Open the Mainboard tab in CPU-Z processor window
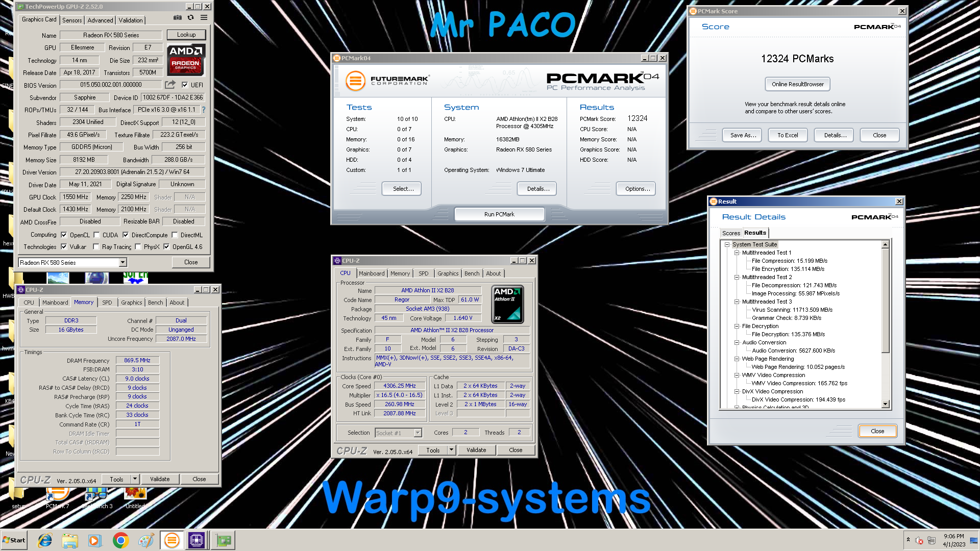The height and width of the screenshot is (551, 980). (x=372, y=273)
